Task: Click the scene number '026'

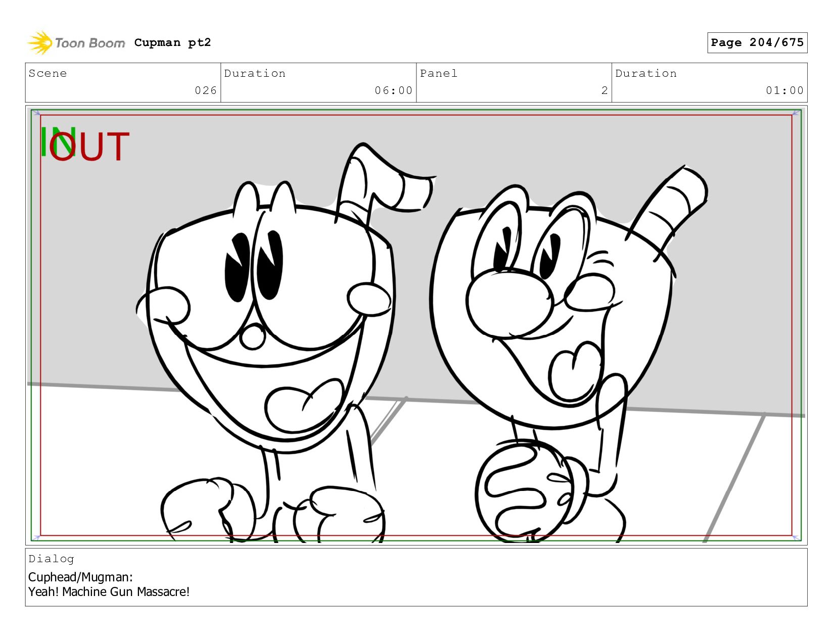Action: click(x=206, y=90)
